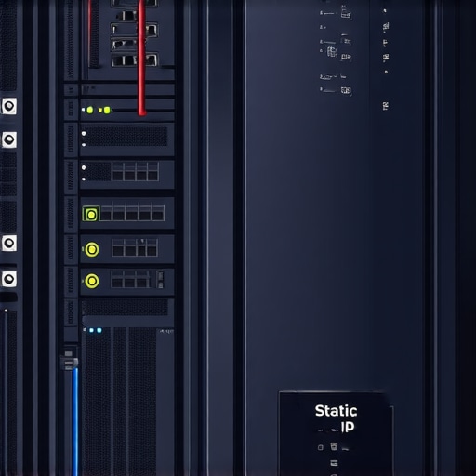The height and width of the screenshot is (476, 476).
Task: Click the pair of green LED lights
Action: [x=99, y=110]
